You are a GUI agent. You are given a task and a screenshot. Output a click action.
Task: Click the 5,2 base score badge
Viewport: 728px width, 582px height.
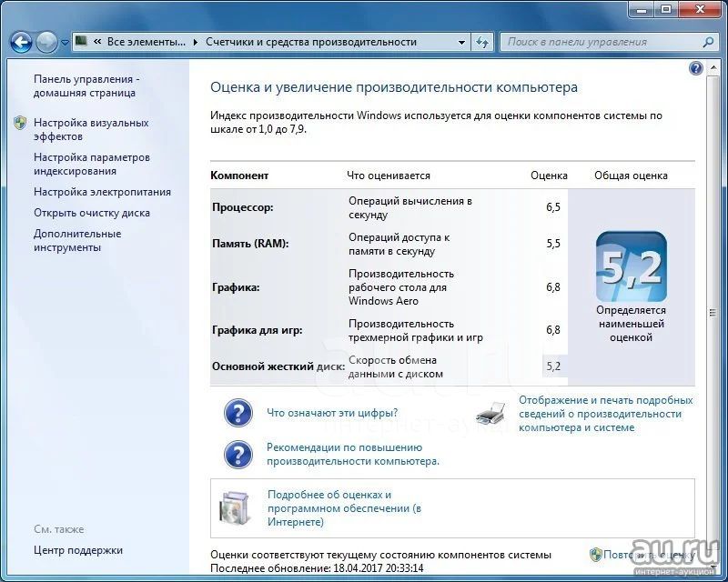[x=631, y=266]
